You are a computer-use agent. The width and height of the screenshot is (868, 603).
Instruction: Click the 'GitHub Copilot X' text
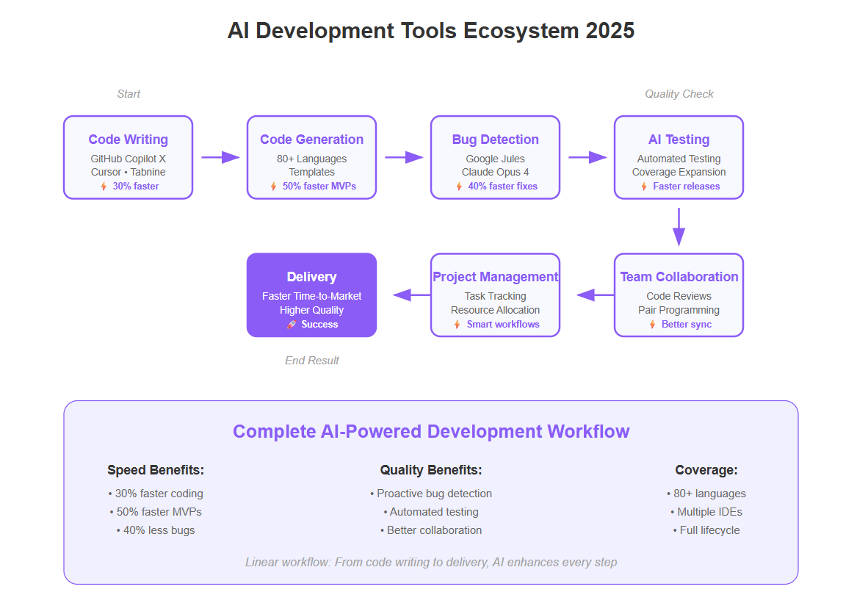(x=128, y=159)
